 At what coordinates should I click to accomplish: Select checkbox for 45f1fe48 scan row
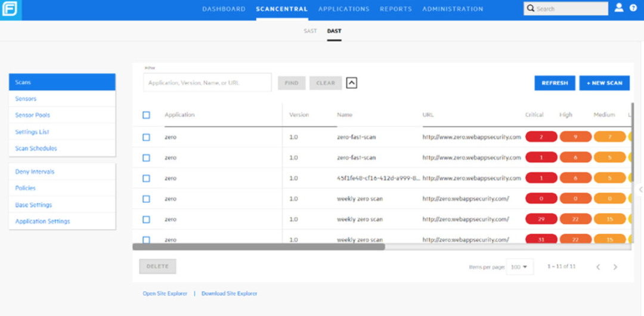[x=146, y=178]
